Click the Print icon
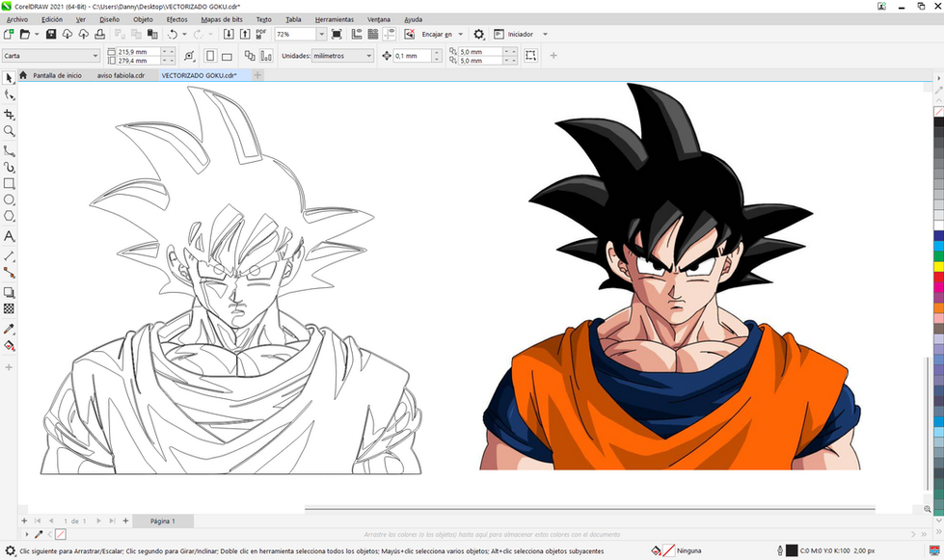 point(99,35)
